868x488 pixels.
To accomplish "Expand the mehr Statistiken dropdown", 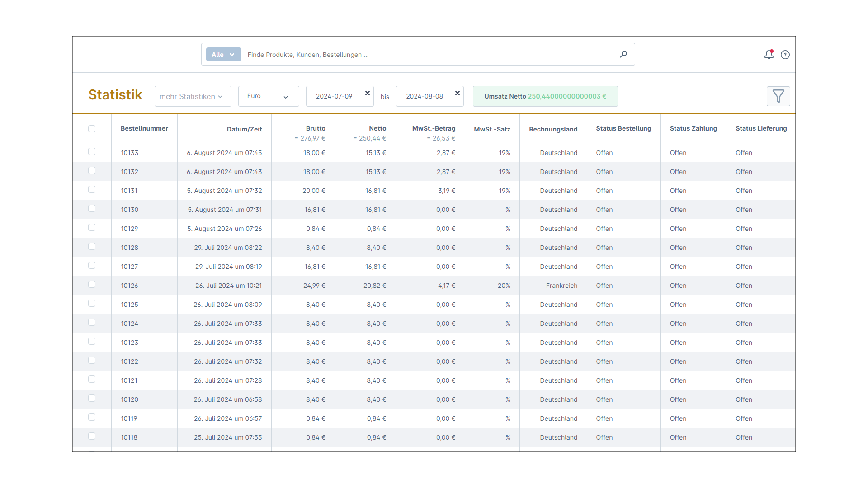I will click(x=193, y=96).
